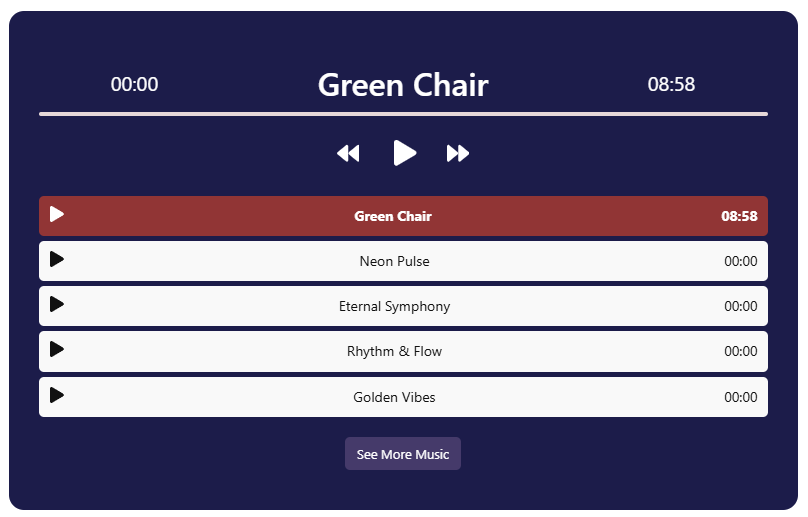Start Eternal Symphony using its play icon
The width and height of the screenshot is (808, 517).
coord(57,304)
